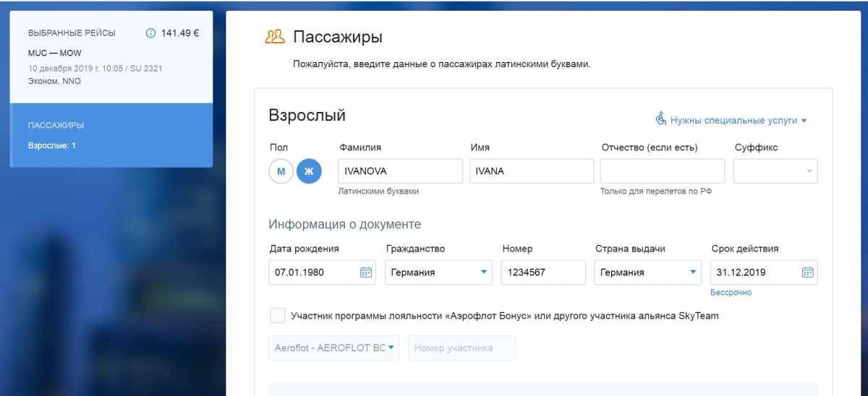Open the ВЫБРАННЫЕ РЕЙСЫ sidebar section

(x=111, y=57)
